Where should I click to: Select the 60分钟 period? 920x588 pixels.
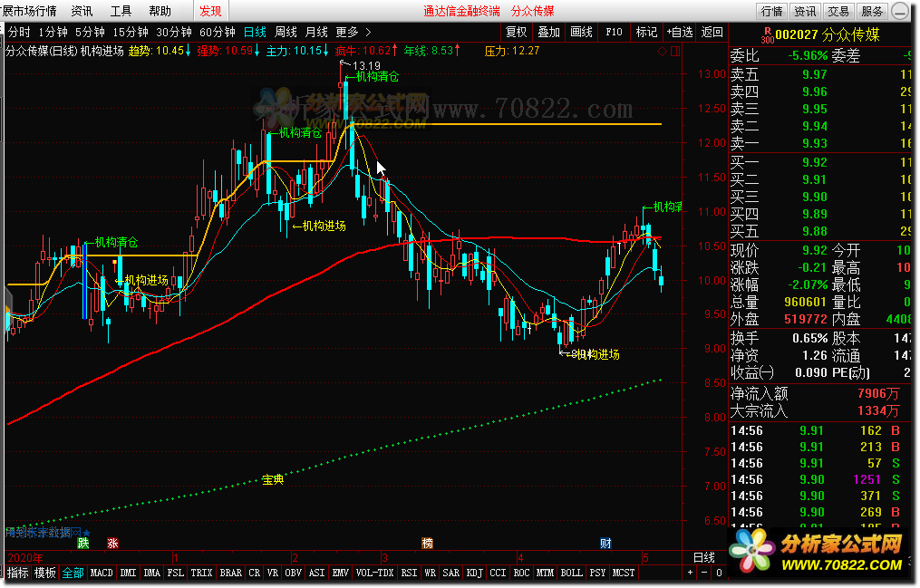point(218,32)
